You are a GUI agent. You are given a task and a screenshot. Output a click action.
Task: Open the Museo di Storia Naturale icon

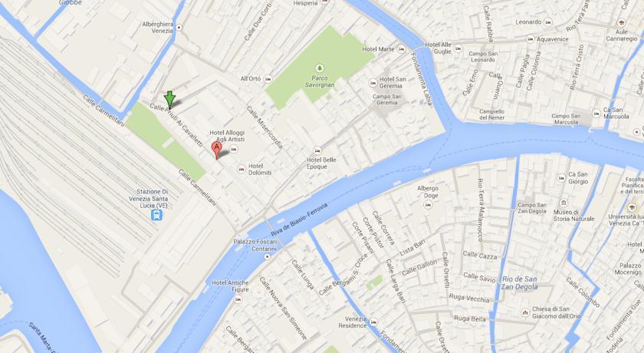coord(563,203)
